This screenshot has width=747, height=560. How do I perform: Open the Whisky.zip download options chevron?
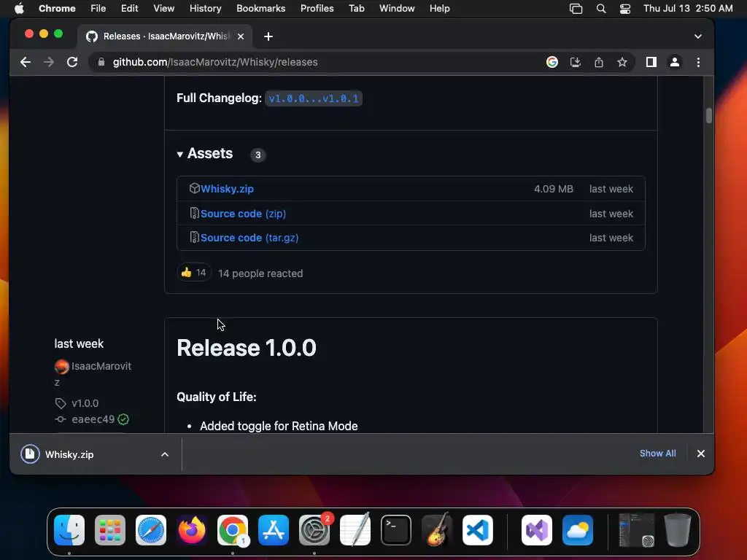[164, 454]
